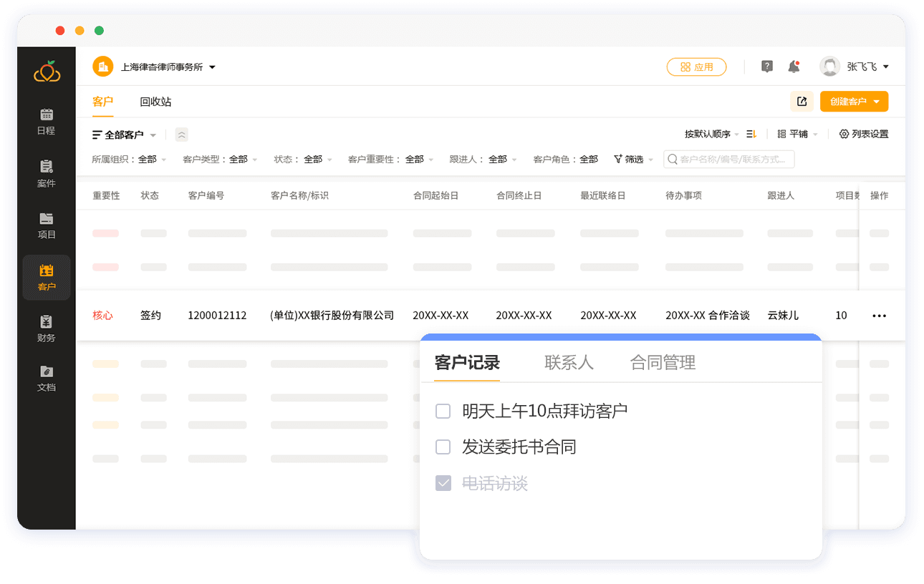Click the 跟进人 column header
The image size is (924, 584).
781,195
